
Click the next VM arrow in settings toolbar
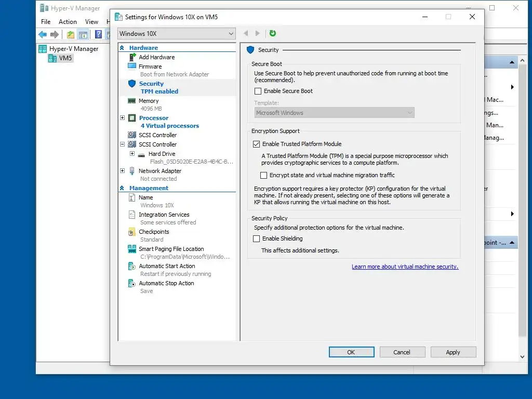pos(258,33)
